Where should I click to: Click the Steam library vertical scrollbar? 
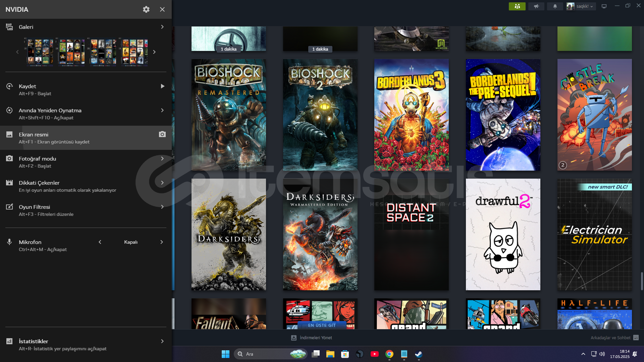coord(642,281)
